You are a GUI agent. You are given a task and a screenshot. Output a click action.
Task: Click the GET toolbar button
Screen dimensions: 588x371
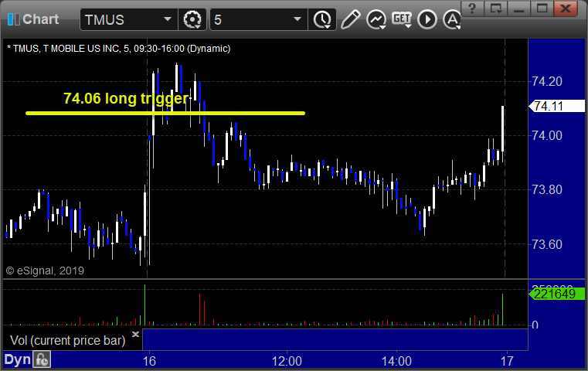pos(402,19)
